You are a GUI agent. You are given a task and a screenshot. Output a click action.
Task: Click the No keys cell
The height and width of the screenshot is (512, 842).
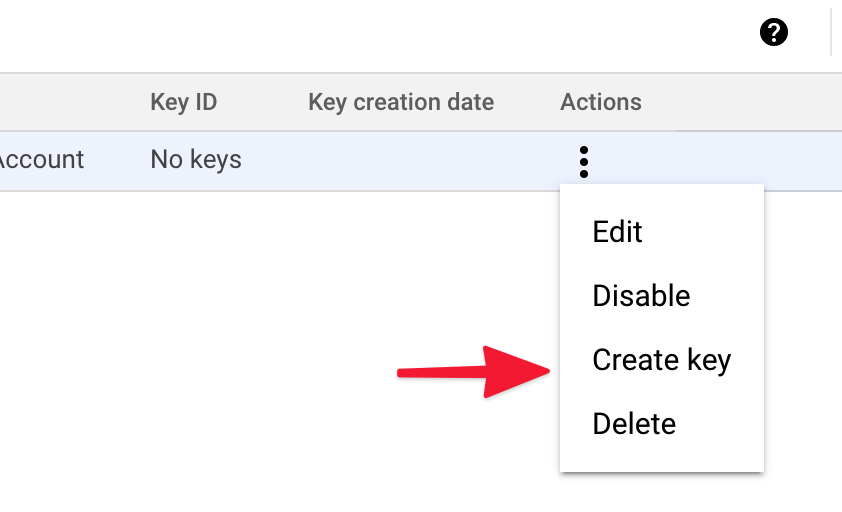(196, 160)
